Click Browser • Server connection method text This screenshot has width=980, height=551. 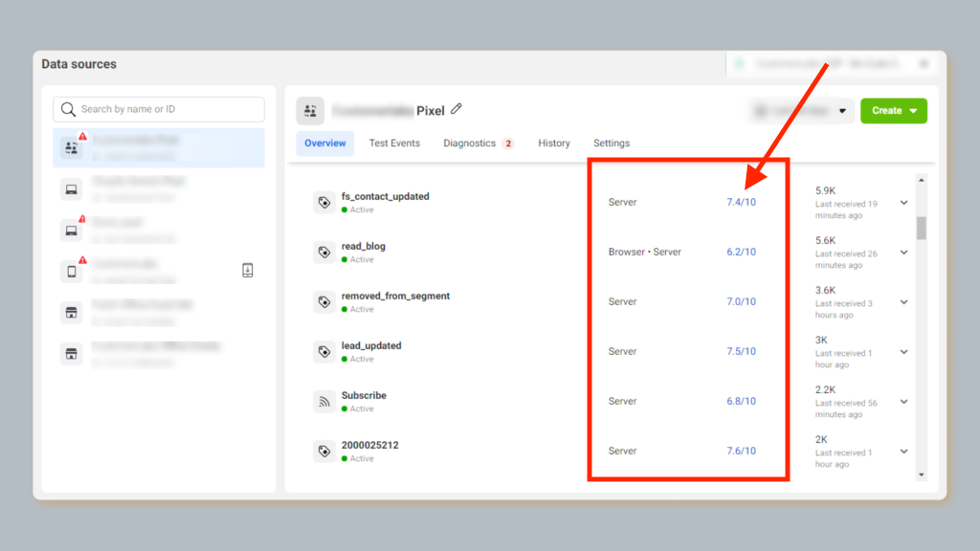[x=644, y=252]
